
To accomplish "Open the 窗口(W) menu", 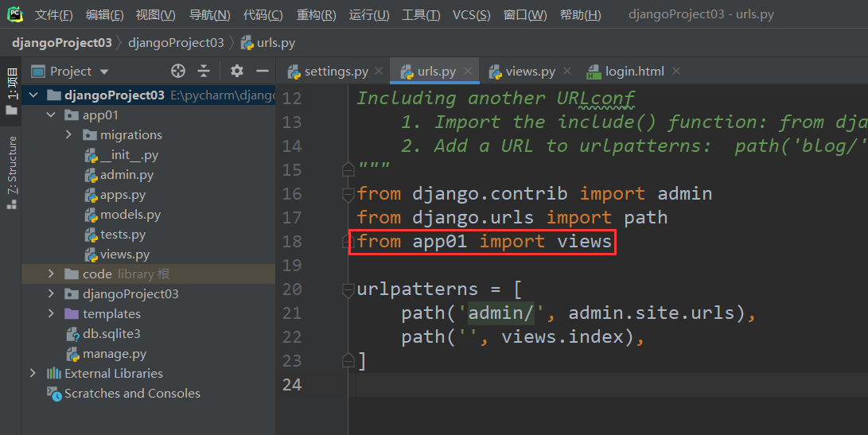I will (525, 15).
